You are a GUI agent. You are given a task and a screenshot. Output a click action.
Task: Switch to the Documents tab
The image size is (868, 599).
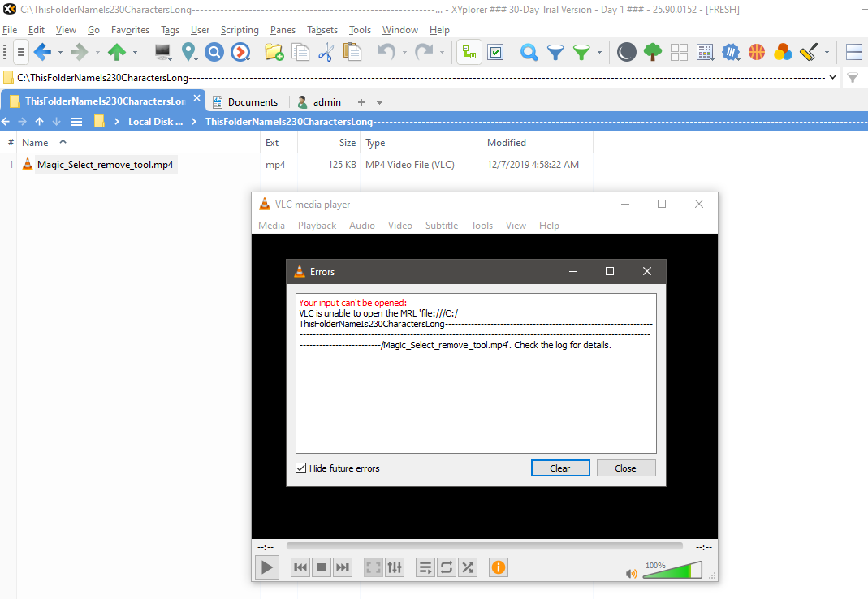click(245, 102)
